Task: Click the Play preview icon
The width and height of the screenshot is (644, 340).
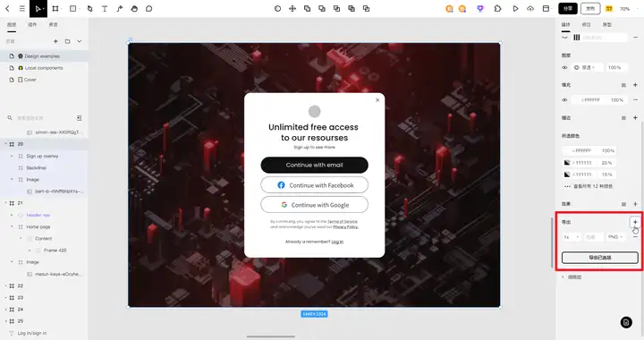Action: [515, 9]
